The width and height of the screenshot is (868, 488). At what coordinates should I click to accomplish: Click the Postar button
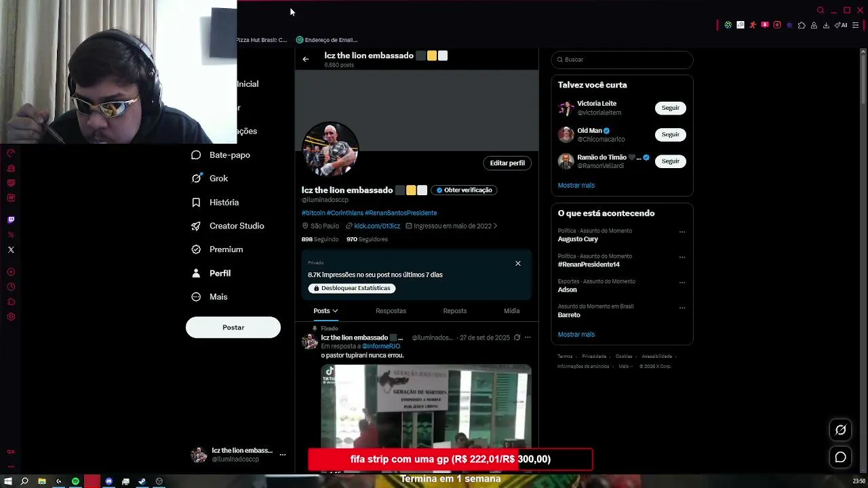point(233,327)
